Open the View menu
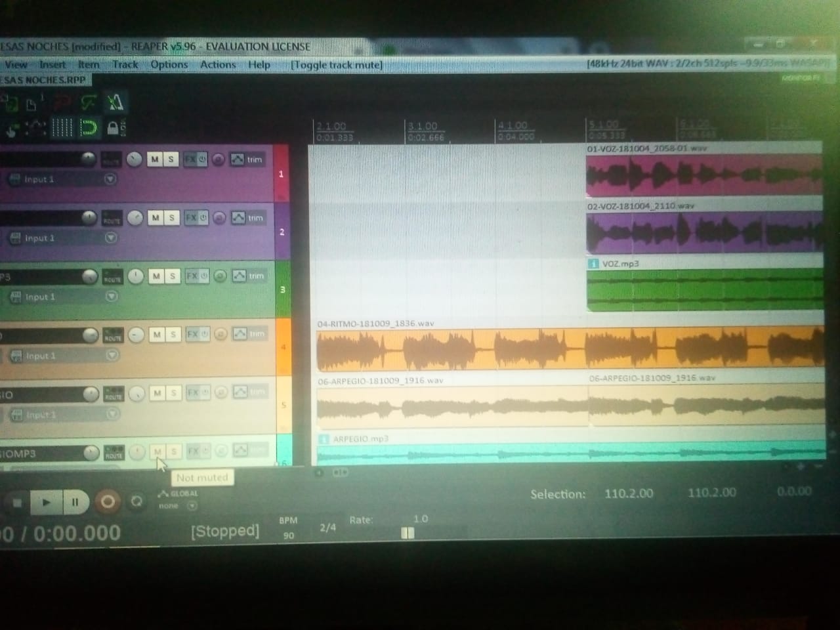This screenshot has height=630, width=840. click(16, 64)
